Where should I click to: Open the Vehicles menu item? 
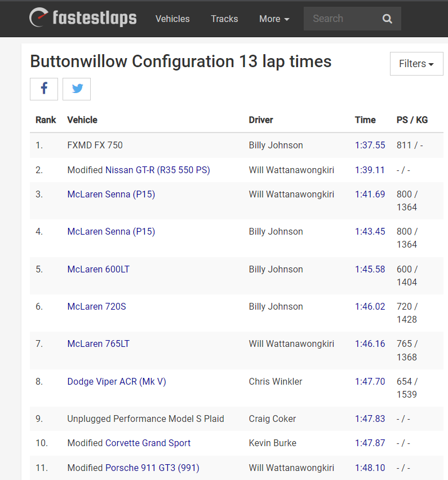point(172,19)
